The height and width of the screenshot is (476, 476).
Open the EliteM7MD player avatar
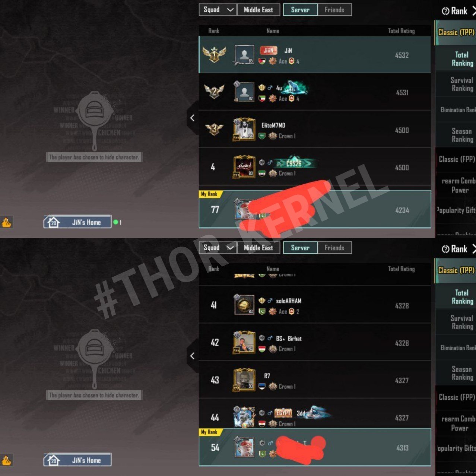(244, 130)
